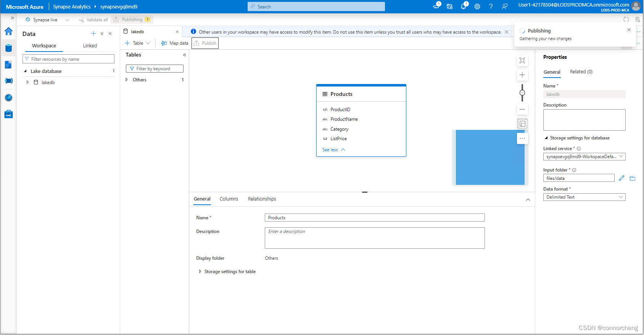Open the notifications bell

click(x=464, y=6)
